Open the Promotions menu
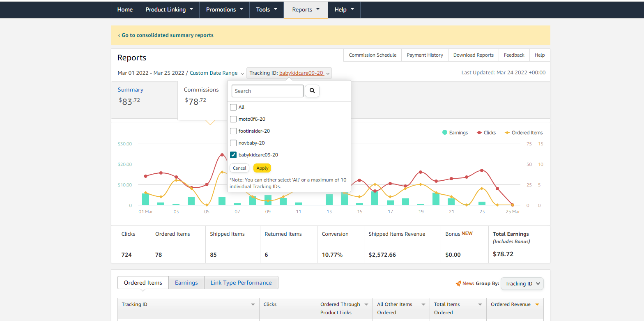Viewport: 644px width, 322px height. (225, 9)
